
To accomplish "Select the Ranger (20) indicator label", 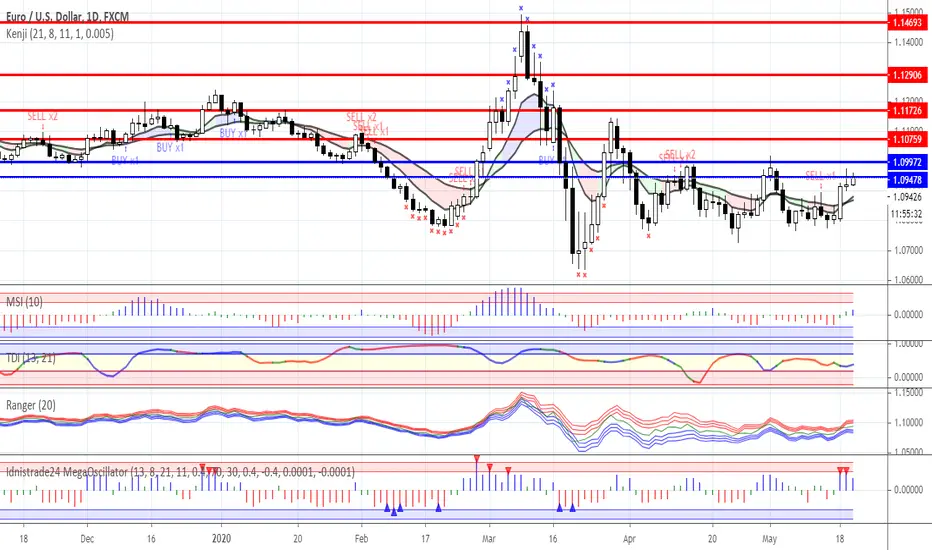I will click(x=31, y=406).
